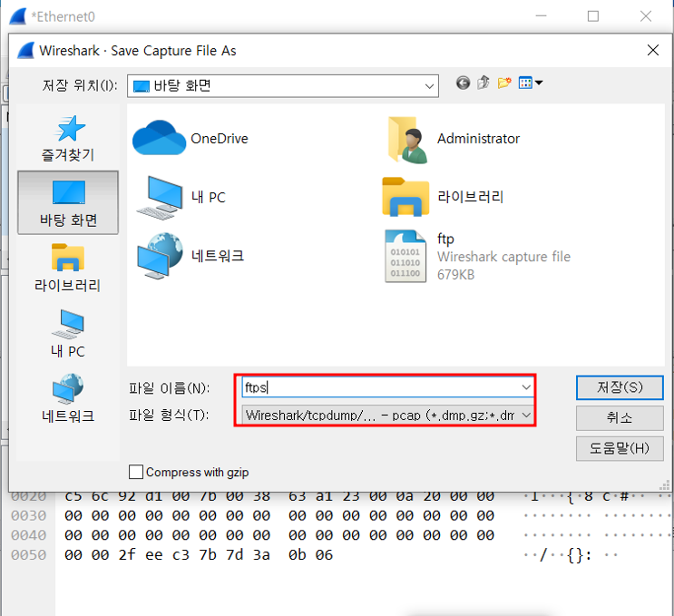
Task: Select hex row 0050 in packet bytes
Action: (198, 555)
